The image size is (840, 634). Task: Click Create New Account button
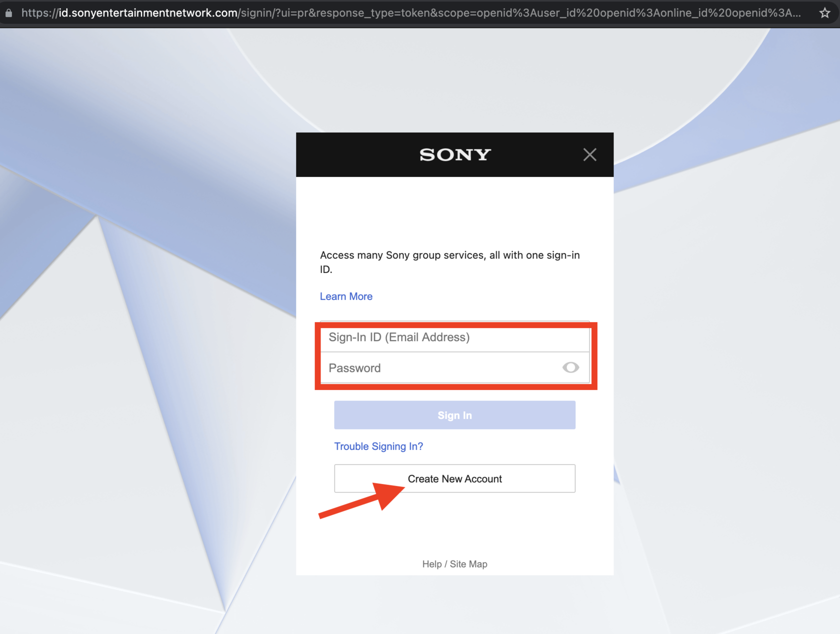(x=454, y=478)
